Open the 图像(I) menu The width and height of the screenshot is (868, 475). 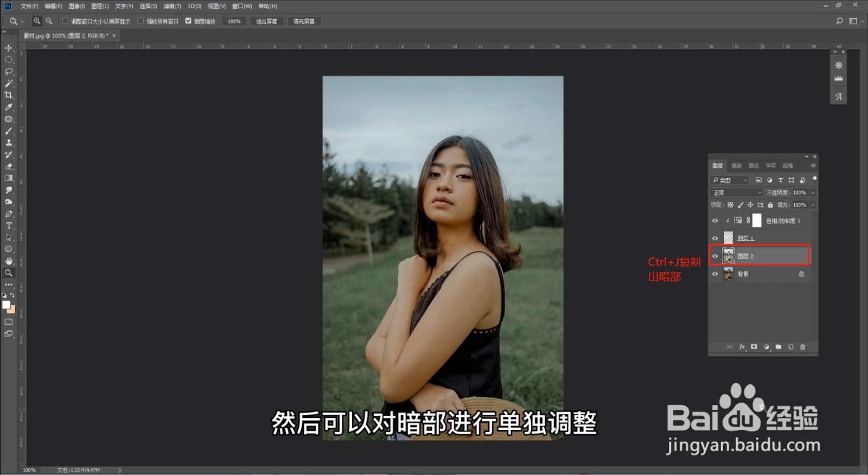(x=76, y=6)
